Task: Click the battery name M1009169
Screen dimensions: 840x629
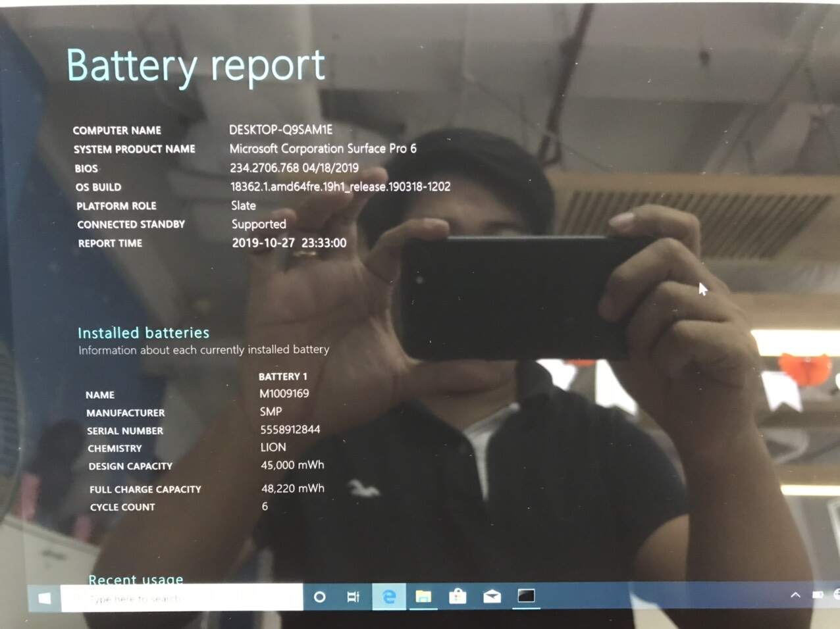Action: coord(284,393)
